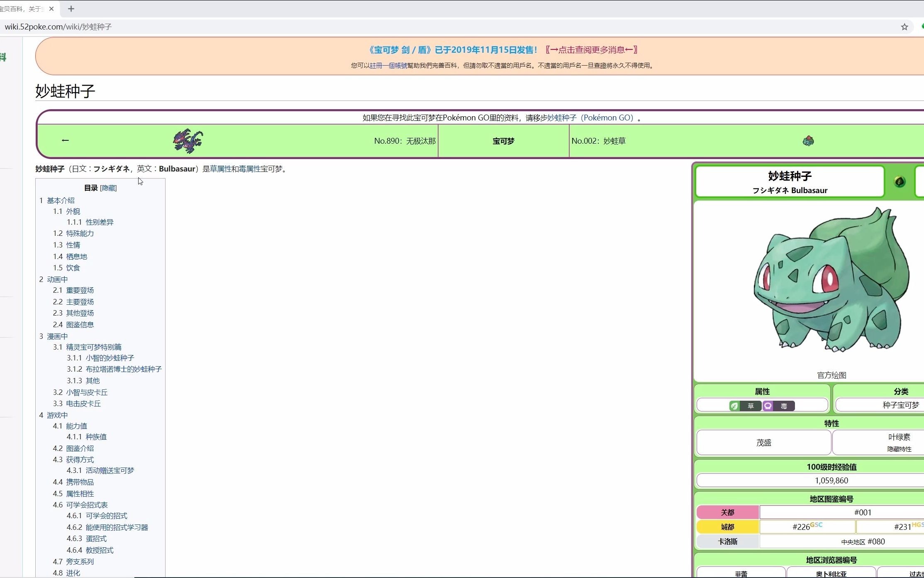Jump to 4.3.1 活动赠送宝可梦
The height and width of the screenshot is (578, 924).
point(110,470)
